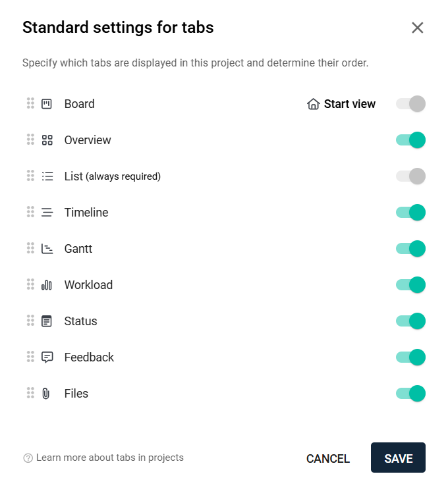The image size is (448, 499).
Task: Click the Board tab icon
Action: click(x=47, y=104)
